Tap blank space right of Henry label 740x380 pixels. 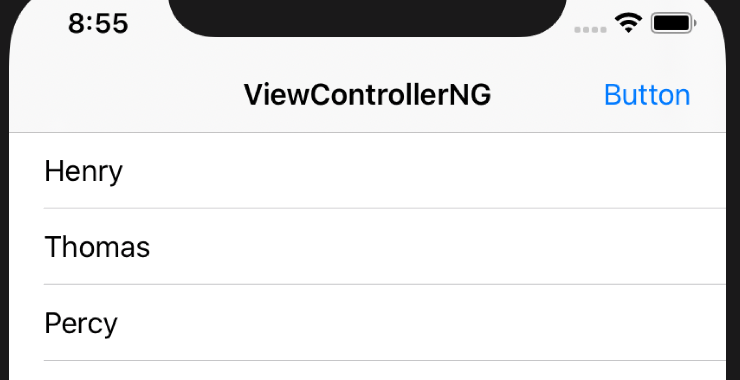(424, 170)
